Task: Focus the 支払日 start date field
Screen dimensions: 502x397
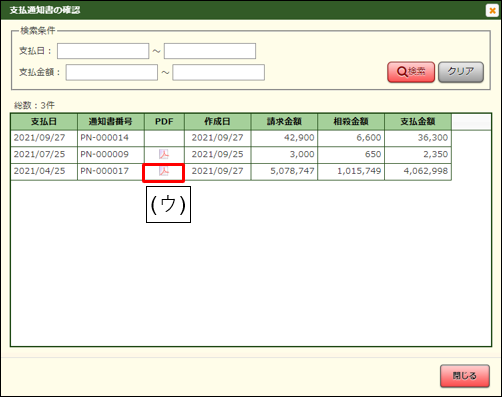Action: [103, 51]
